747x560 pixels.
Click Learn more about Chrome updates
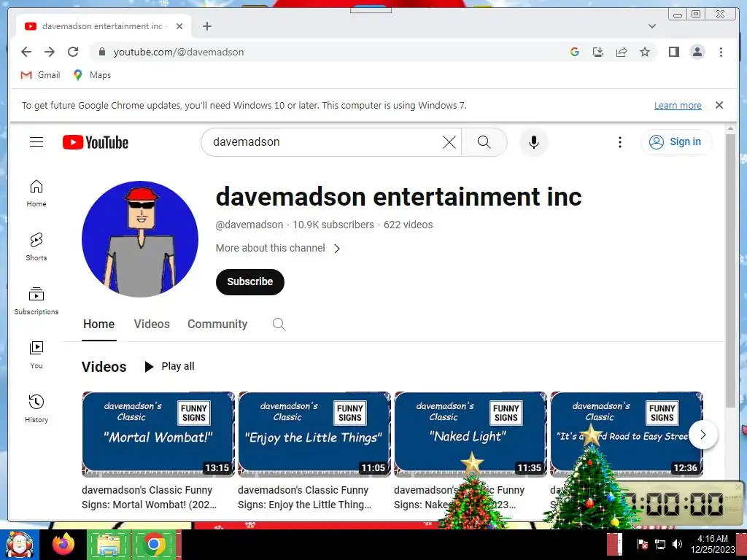(678, 105)
